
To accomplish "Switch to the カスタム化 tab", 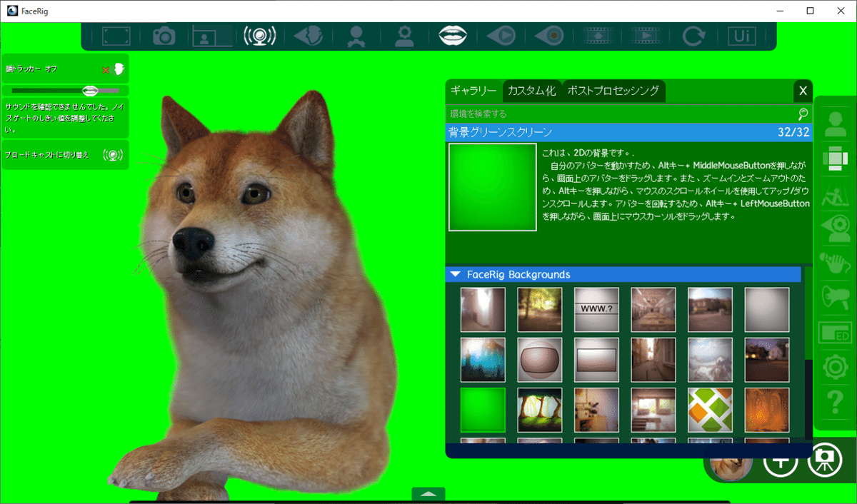I will [531, 91].
